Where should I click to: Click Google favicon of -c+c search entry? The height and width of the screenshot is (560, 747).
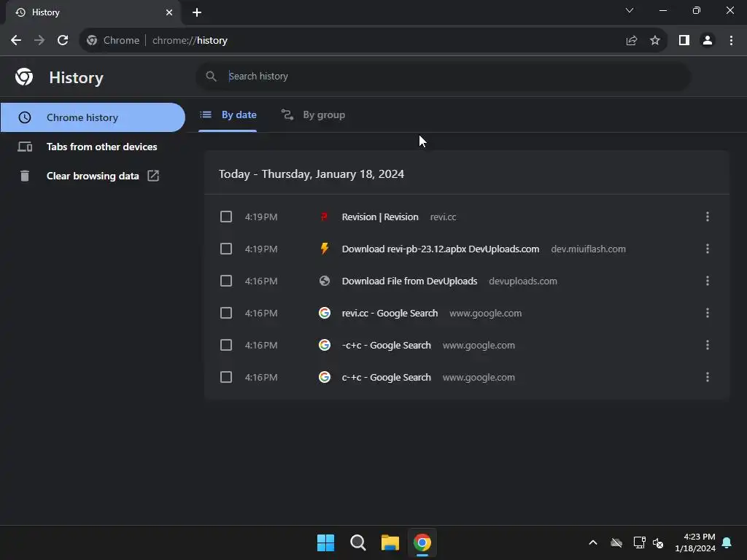(x=325, y=345)
